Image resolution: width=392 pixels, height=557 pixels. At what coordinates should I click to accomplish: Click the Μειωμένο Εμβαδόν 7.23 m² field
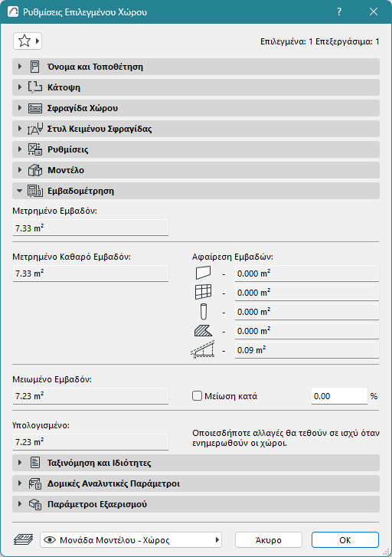(x=90, y=396)
